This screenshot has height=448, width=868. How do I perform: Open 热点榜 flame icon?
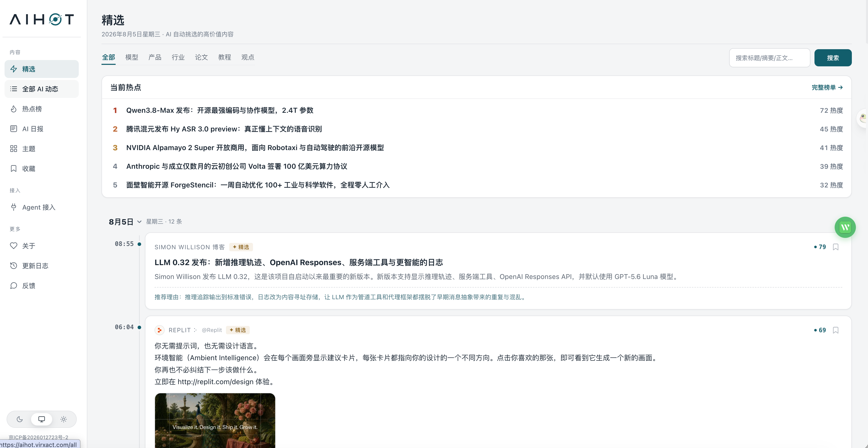[13, 109]
